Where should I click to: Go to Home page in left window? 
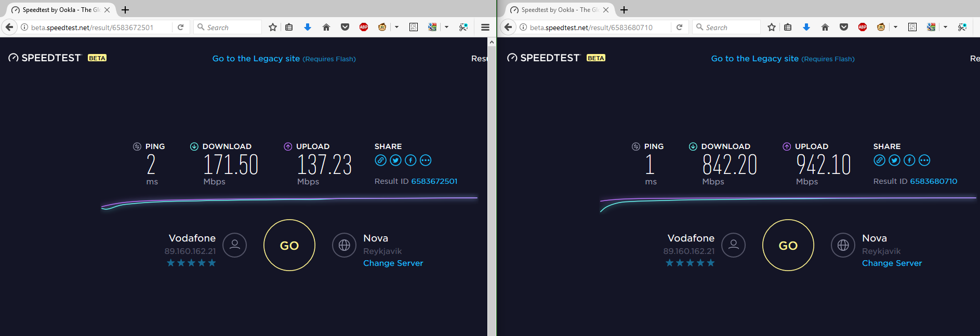[x=326, y=27]
